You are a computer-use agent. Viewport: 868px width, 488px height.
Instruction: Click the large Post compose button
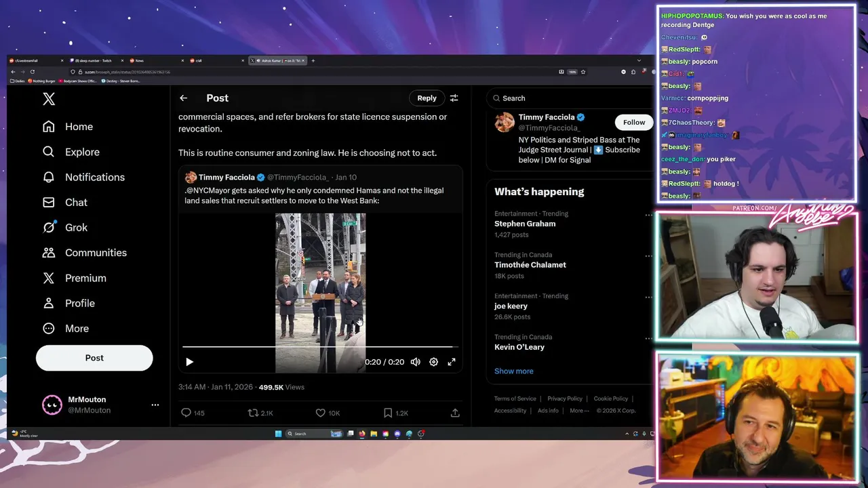click(x=94, y=358)
